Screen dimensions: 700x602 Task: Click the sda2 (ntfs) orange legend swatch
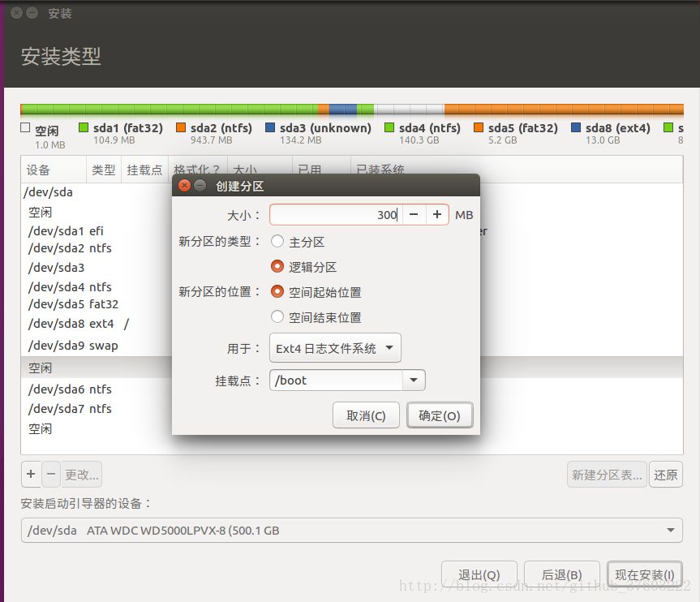pyautogui.click(x=181, y=127)
